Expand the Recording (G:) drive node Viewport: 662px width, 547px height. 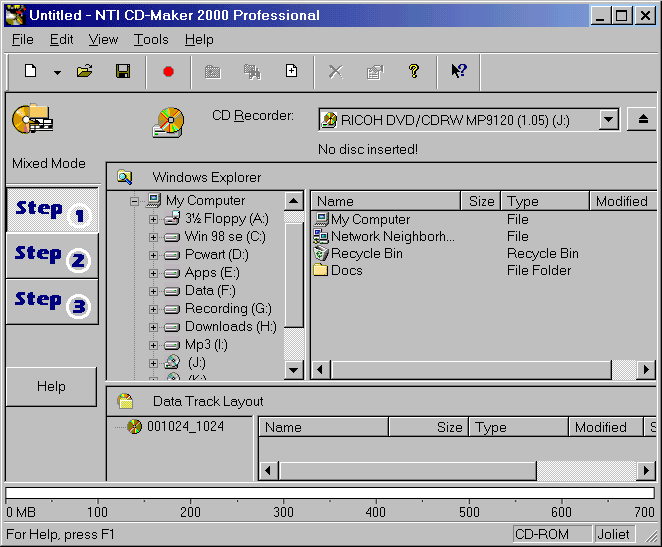tap(154, 309)
